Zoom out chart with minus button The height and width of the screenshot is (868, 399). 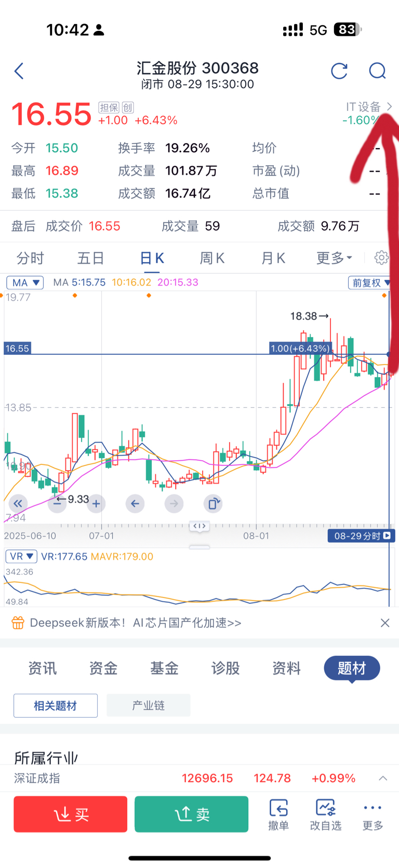pos(57,503)
